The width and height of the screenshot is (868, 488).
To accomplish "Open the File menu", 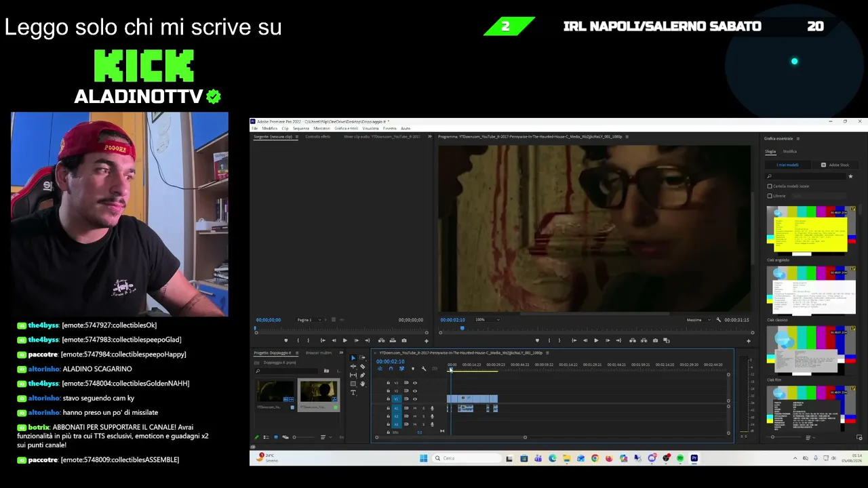I will click(x=255, y=128).
